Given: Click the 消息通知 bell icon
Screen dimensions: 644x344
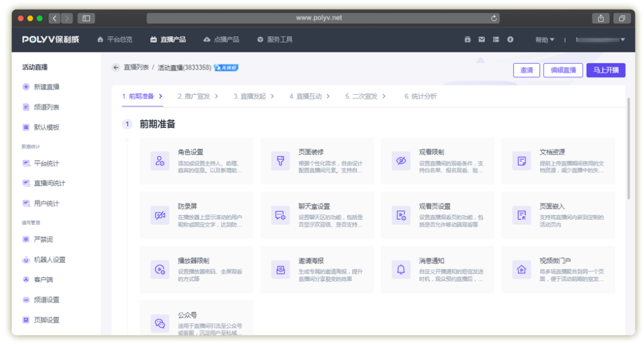Looking at the screenshot, I should 400,269.
